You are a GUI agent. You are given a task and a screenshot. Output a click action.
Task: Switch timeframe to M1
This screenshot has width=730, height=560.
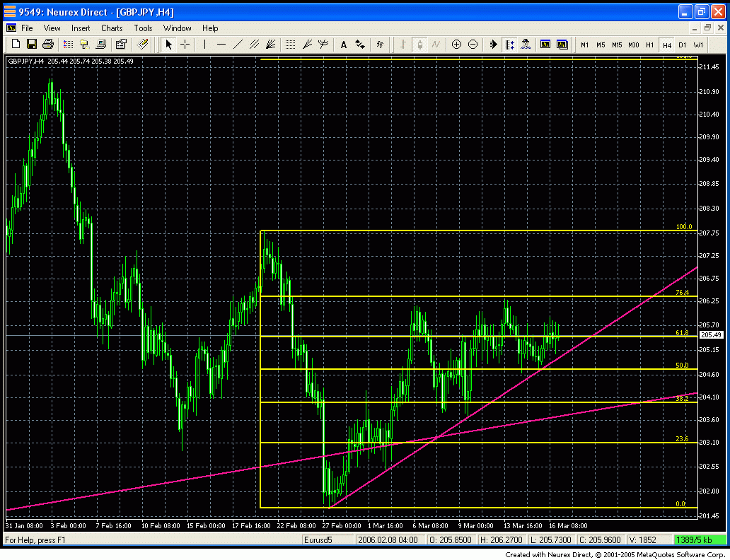click(x=585, y=45)
